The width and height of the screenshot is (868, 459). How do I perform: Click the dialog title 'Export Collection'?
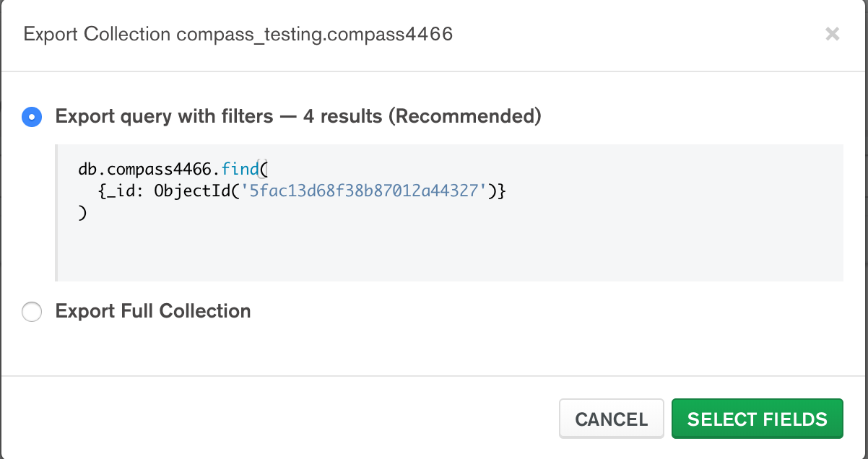(97, 34)
